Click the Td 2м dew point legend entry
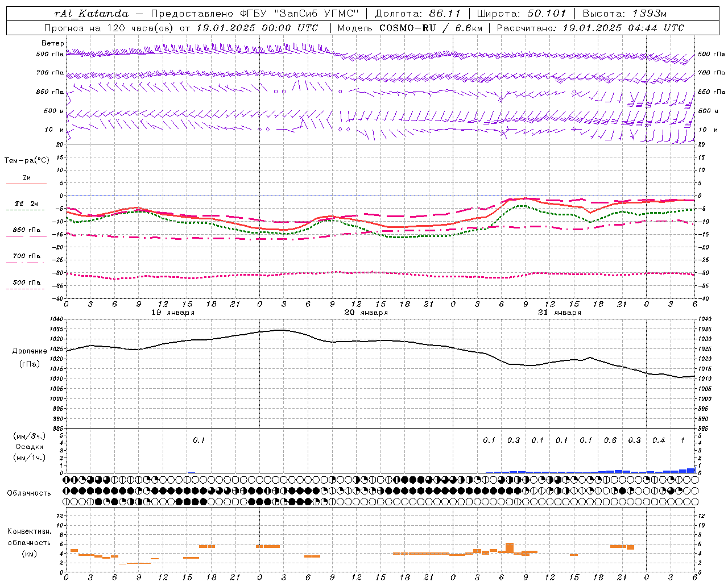 (27, 203)
